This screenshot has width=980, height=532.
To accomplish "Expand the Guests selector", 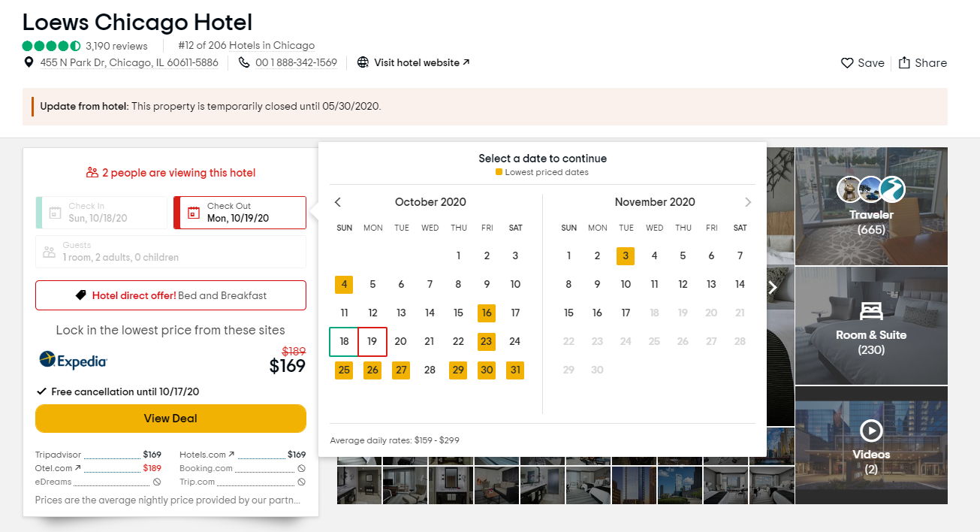I will point(170,252).
